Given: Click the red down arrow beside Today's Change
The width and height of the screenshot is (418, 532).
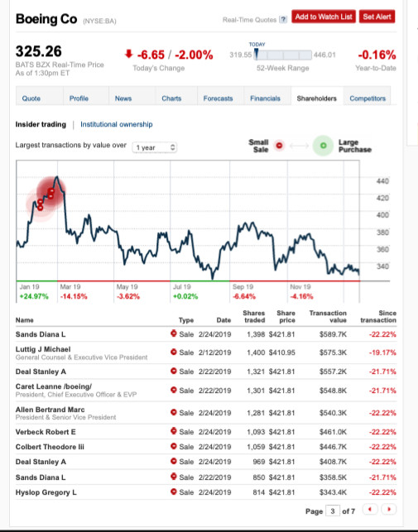Looking at the screenshot, I should [128, 54].
